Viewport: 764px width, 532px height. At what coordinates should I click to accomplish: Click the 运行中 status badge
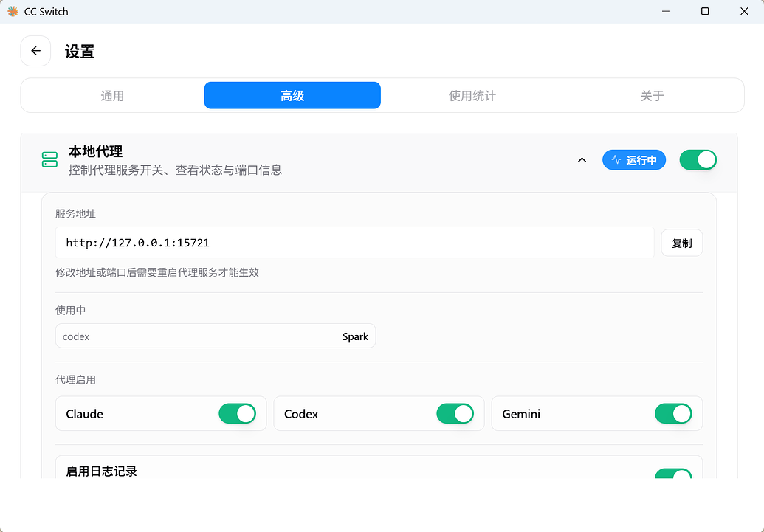pos(634,160)
